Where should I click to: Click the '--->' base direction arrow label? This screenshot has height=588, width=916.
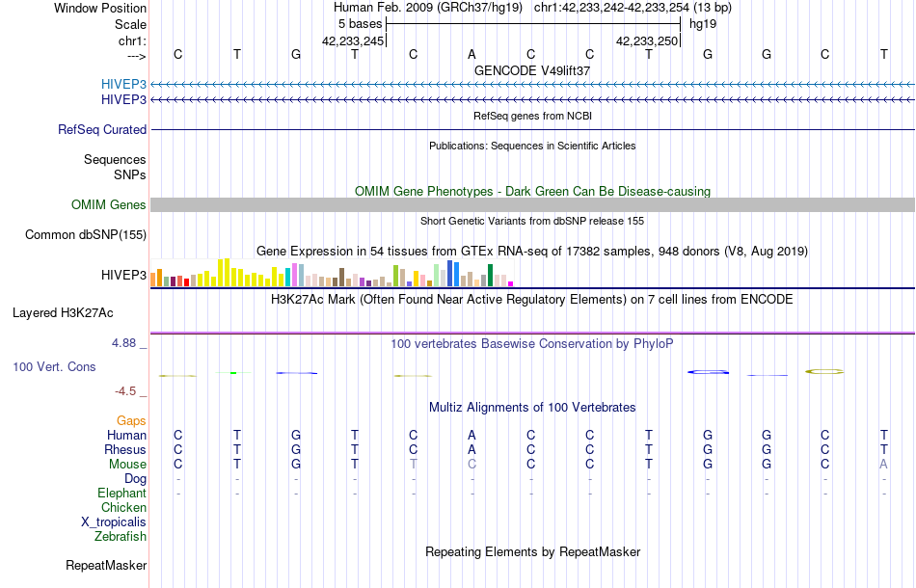click(x=137, y=56)
